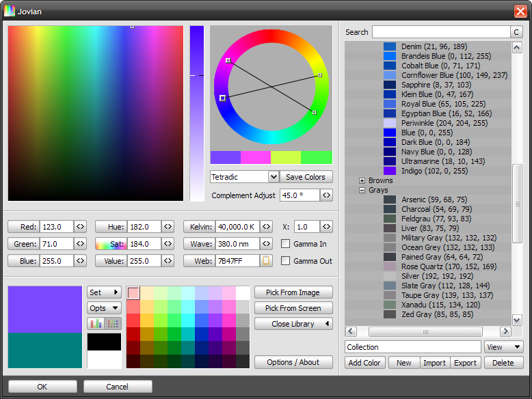The width and height of the screenshot is (532, 399).
Task: Click the Complement Adjust stepper arrows
Action: [x=326, y=195]
